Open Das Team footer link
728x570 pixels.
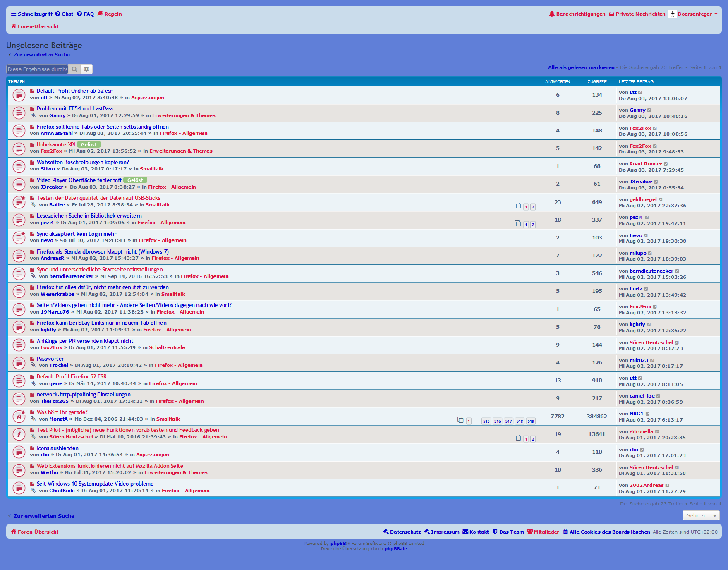508,532
